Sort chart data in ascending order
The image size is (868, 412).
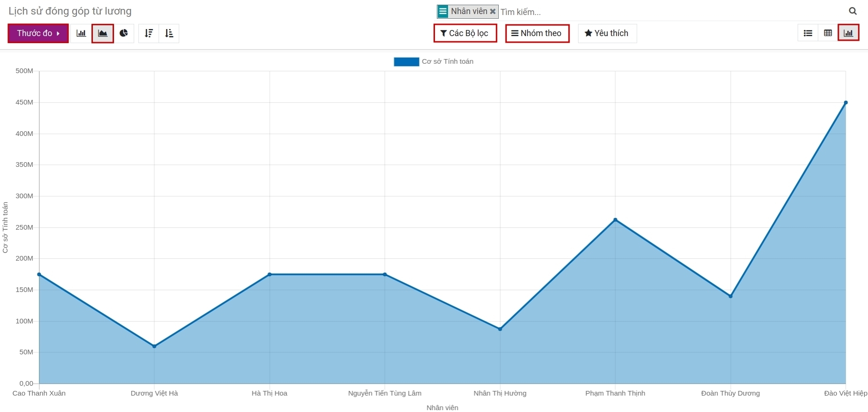169,33
